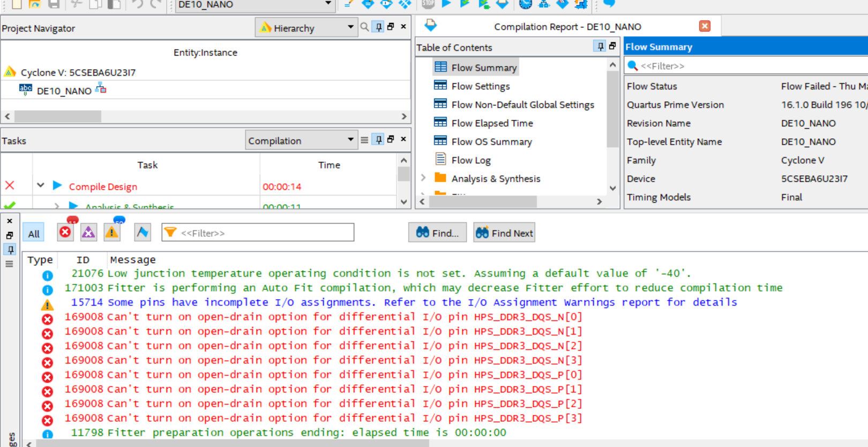
Task: Close the Messages panel
Action: (x=10, y=221)
